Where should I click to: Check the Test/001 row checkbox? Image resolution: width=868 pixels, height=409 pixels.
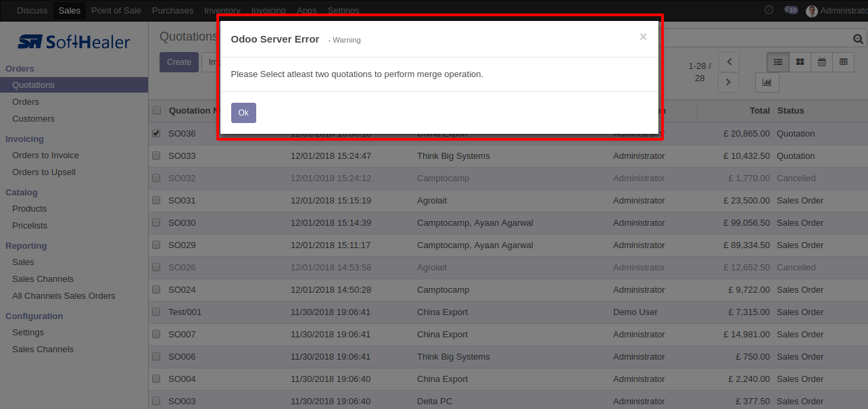(156, 312)
